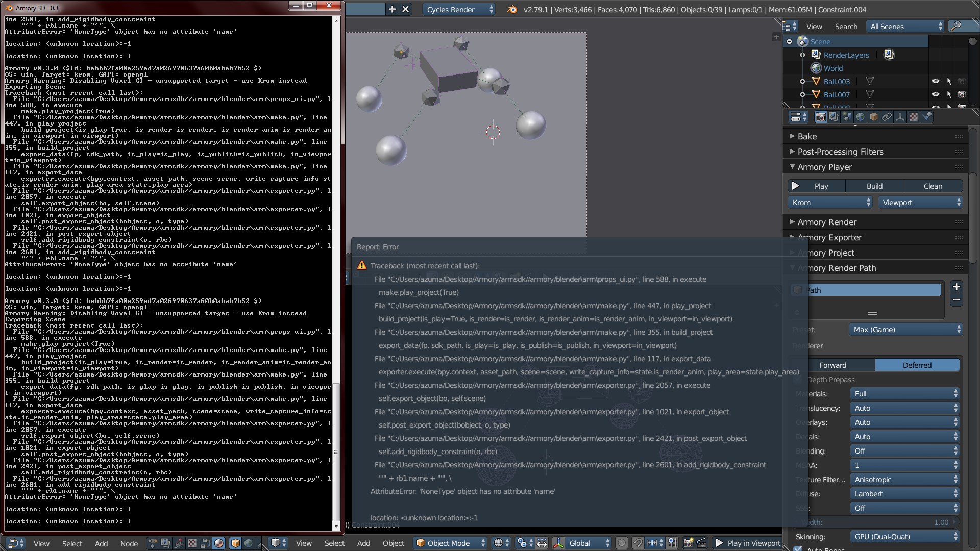
Task: Click the outliner filter magnifier icon
Action: 957,26
